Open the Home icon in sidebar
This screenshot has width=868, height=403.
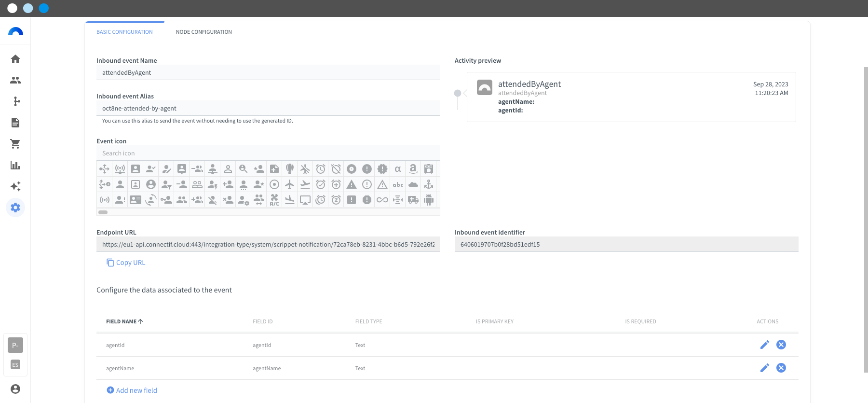15,59
